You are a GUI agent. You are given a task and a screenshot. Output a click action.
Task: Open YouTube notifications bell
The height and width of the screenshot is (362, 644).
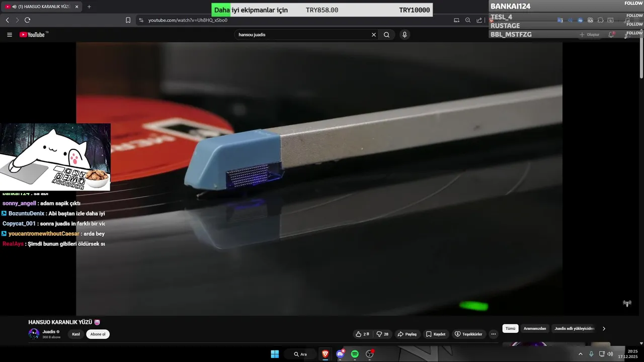coord(611,35)
